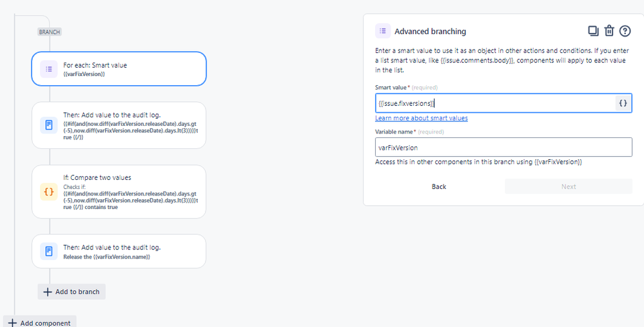Open Learn more about smart values link

[422, 118]
